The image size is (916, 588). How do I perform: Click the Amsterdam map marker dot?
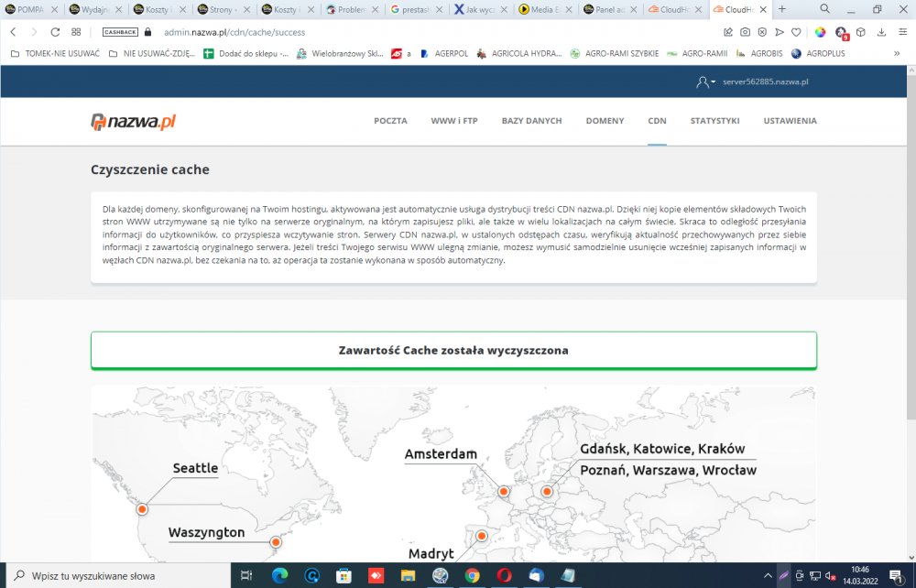(x=504, y=492)
